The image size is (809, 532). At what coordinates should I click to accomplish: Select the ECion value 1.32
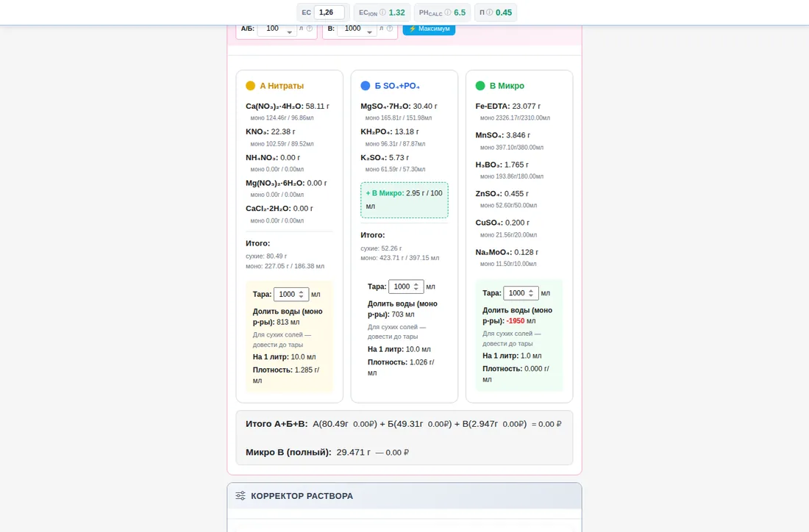(396, 12)
